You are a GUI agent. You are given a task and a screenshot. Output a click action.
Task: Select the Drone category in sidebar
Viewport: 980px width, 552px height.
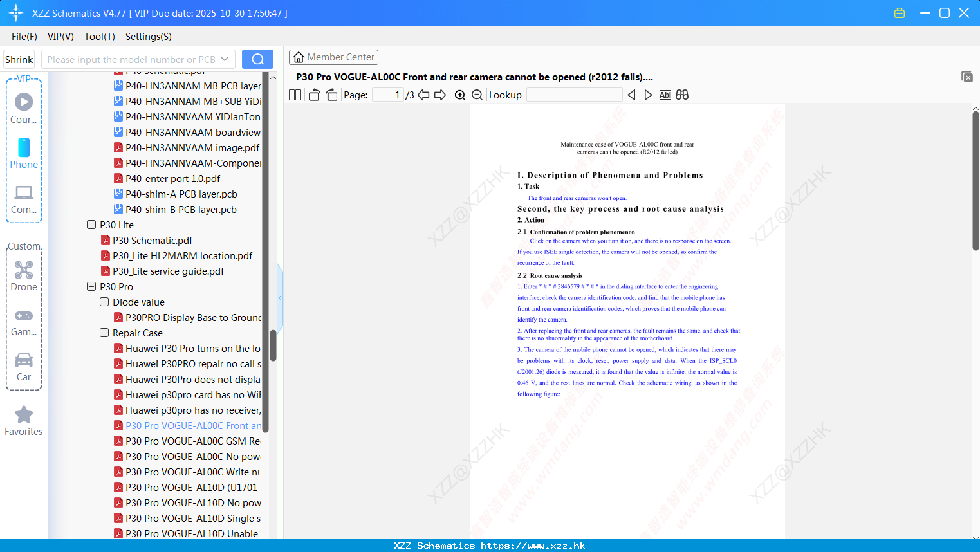coord(24,276)
